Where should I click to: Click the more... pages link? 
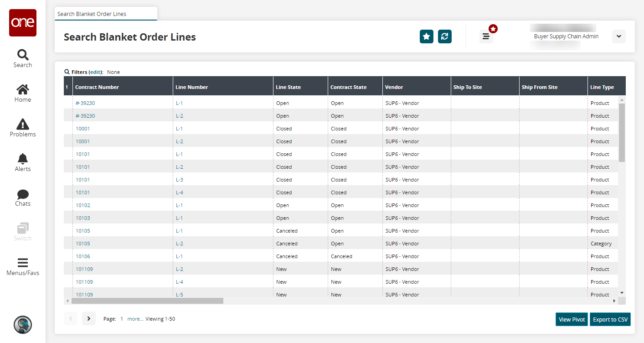135,319
